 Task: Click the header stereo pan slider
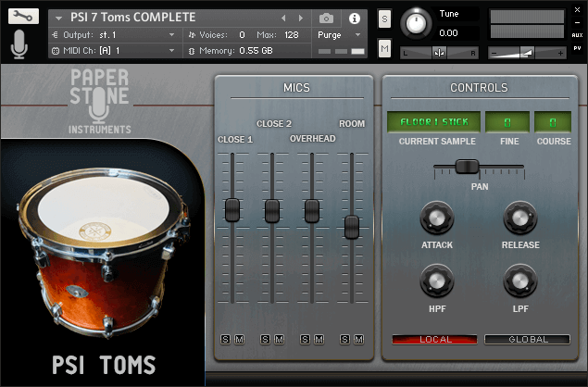[x=439, y=53]
